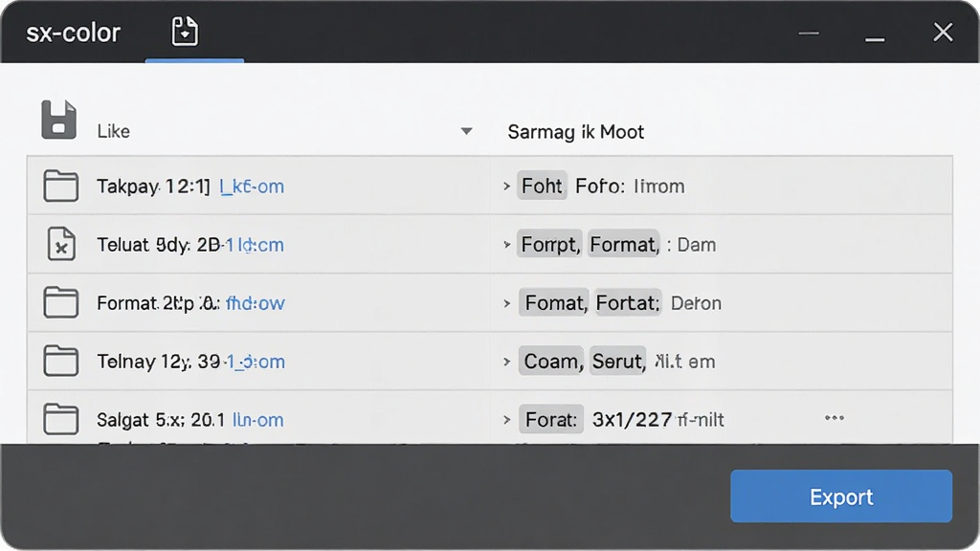The width and height of the screenshot is (980, 551).
Task: Click the Format tag in Teluat row
Action: pos(624,244)
